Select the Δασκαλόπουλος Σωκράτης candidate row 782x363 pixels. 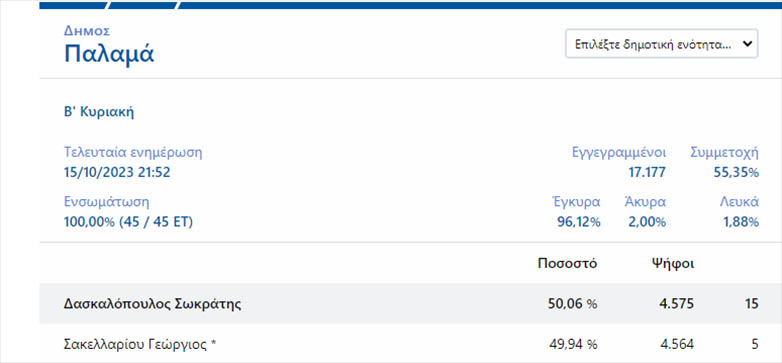pyautogui.click(x=410, y=304)
